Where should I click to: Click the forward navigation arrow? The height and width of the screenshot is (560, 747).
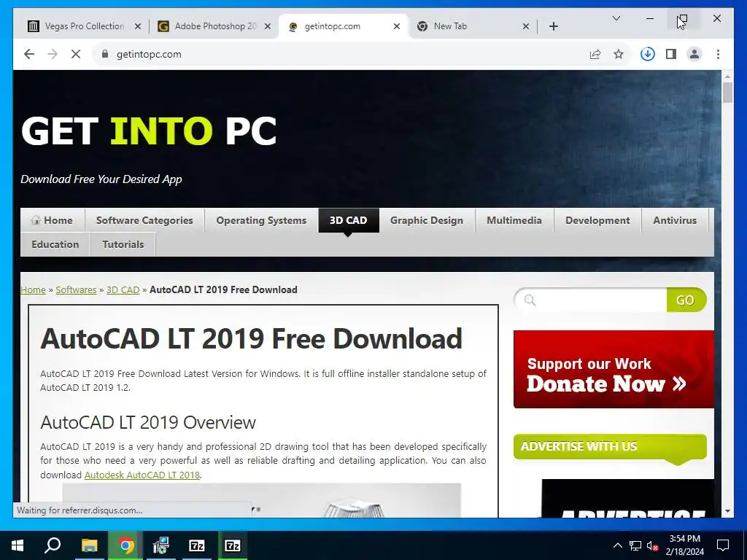tap(53, 54)
